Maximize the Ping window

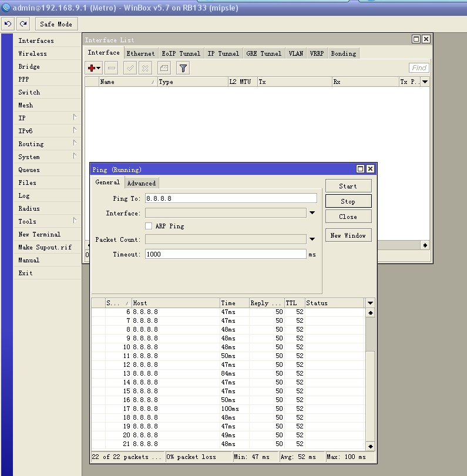(x=360, y=169)
